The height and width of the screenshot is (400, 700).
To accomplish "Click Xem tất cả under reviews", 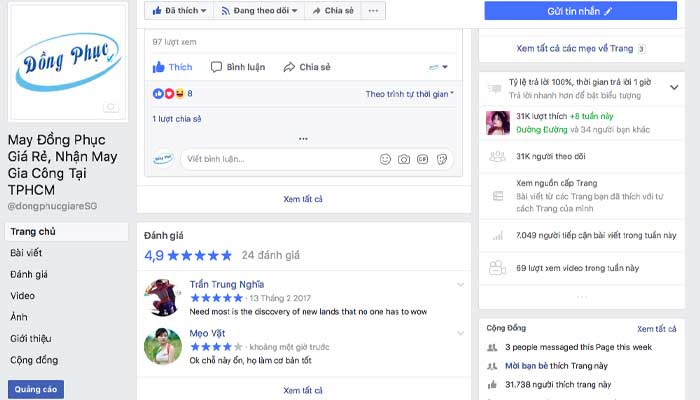I will [x=303, y=390].
